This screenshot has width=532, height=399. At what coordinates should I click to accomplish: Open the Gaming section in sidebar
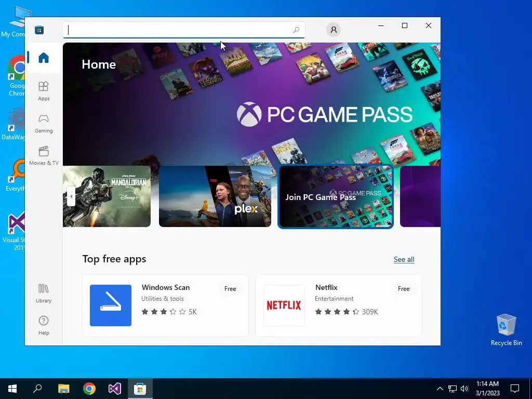[44, 123]
